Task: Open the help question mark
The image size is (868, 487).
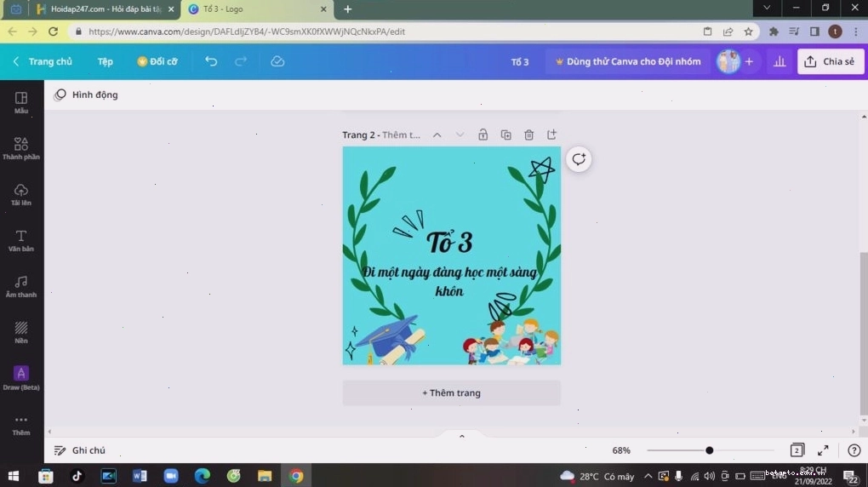Action: [854, 450]
